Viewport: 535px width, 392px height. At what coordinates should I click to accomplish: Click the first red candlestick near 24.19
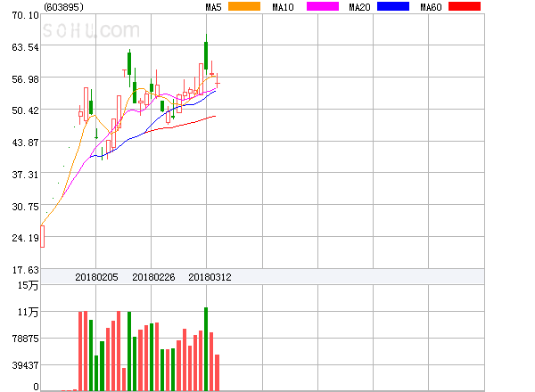[42, 237]
